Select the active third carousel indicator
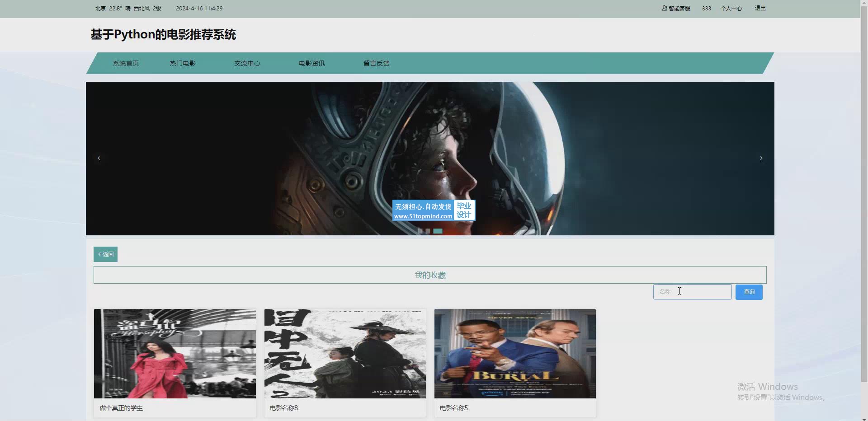The height and width of the screenshot is (421, 868). 438,231
